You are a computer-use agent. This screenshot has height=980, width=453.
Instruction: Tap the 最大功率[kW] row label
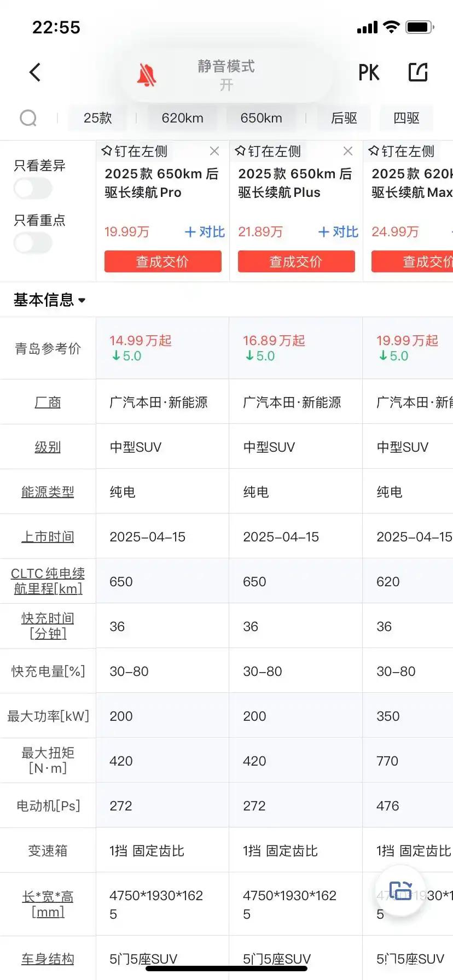click(x=48, y=716)
